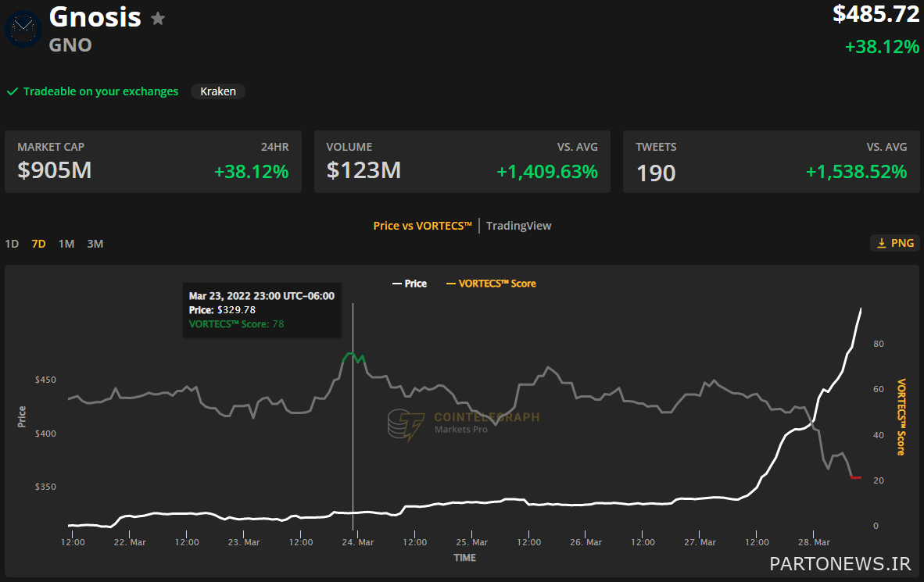The image size is (924, 582).
Task: Switch to the TradingView chart tab
Action: point(518,226)
